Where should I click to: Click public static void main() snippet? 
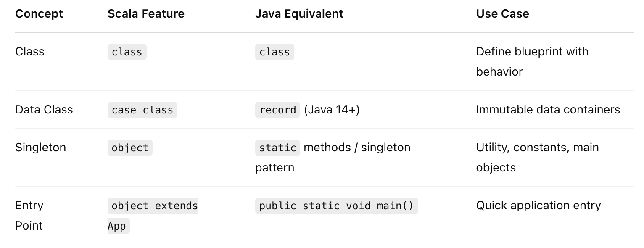(x=337, y=206)
